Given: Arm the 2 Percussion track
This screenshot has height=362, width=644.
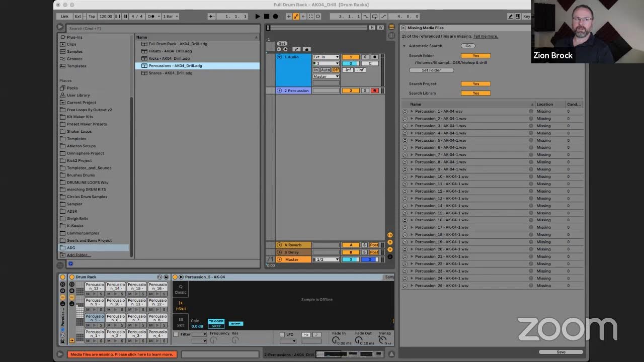Looking at the screenshot, I should tap(374, 90).
